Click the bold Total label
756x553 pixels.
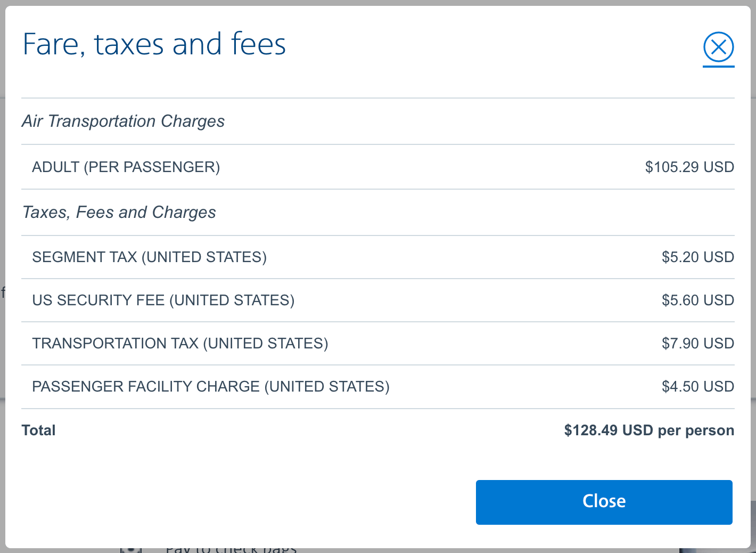(x=38, y=430)
